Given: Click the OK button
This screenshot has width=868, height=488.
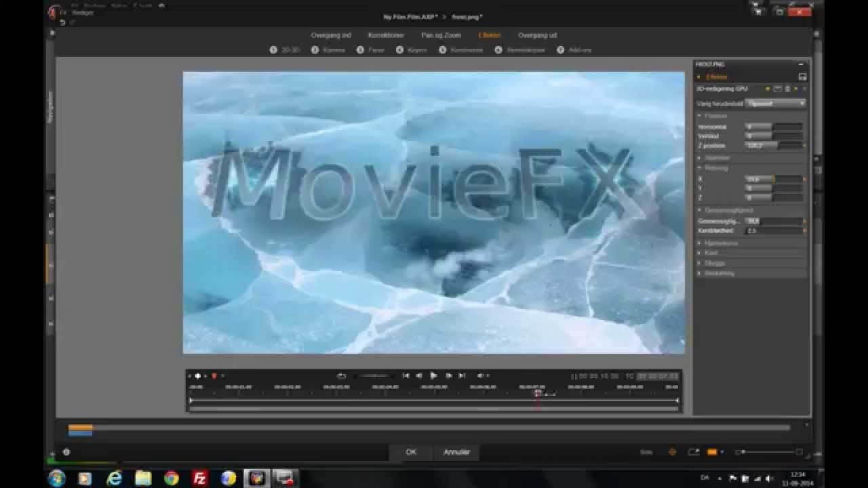Looking at the screenshot, I should 411,452.
